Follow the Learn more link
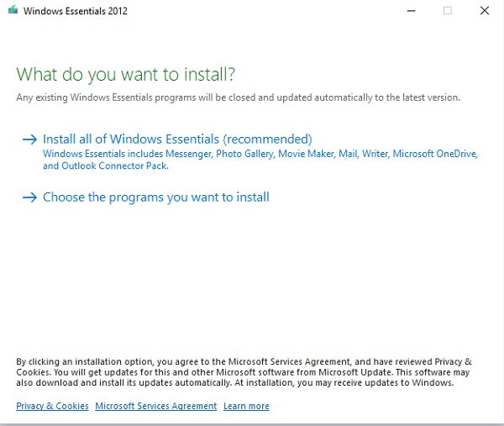Screen dimensions: 504x426 coord(246,406)
